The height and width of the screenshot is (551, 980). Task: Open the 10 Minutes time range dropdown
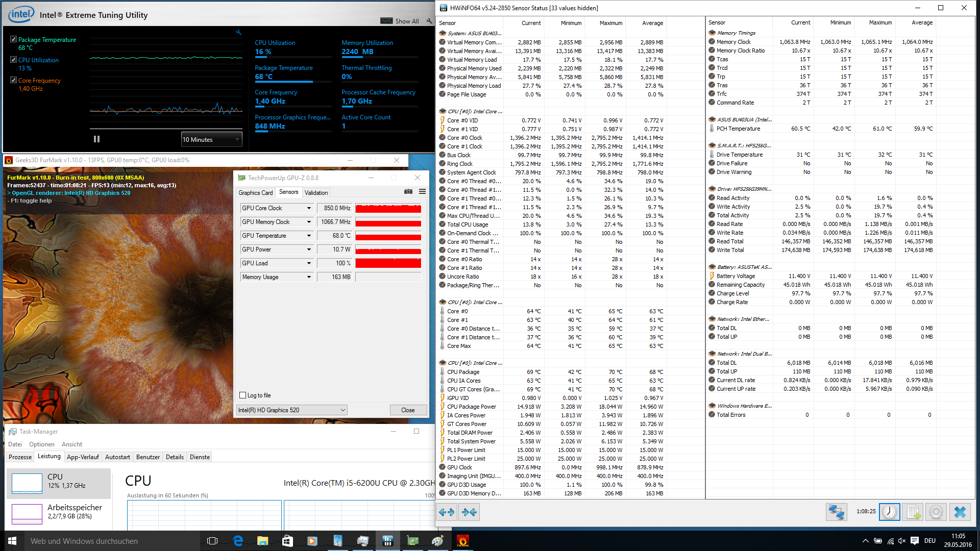pyautogui.click(x=211, y=139)
